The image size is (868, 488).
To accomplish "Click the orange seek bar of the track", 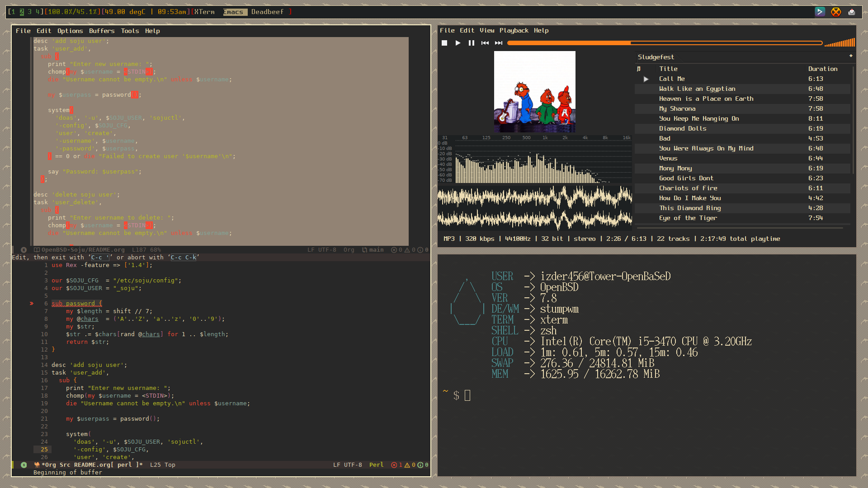I will [x=664, y=43].
